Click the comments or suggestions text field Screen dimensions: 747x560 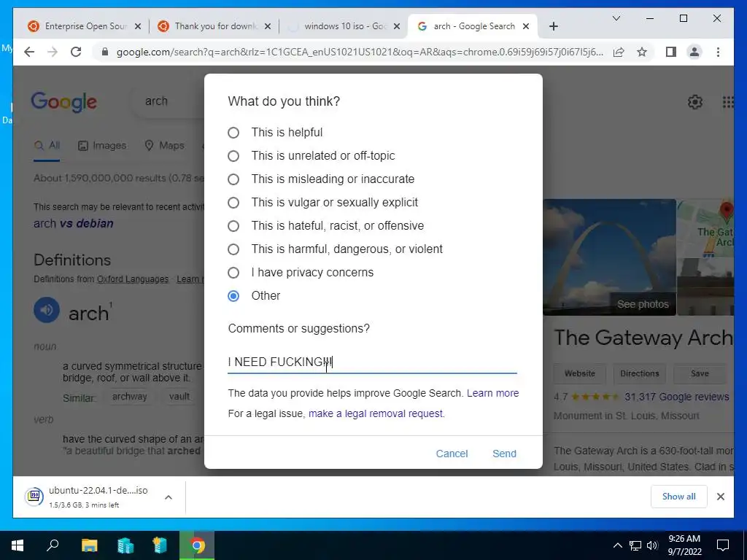(372, 362)
